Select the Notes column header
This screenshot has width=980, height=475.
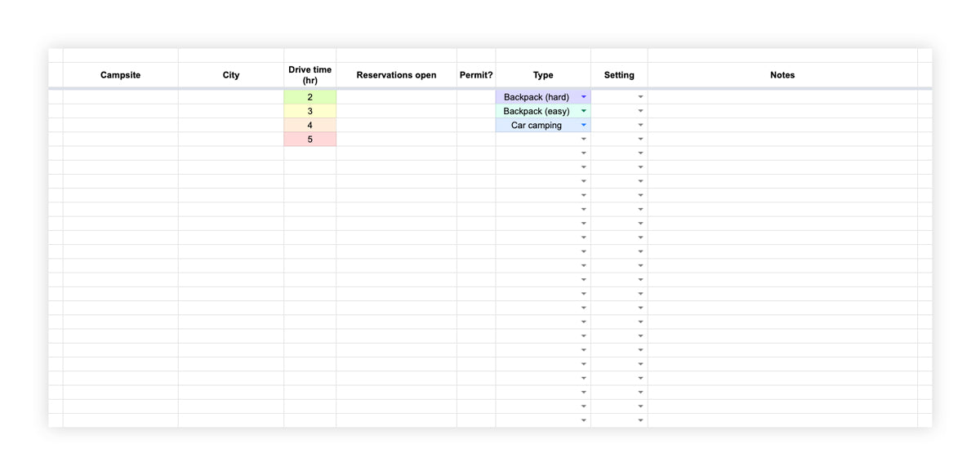[x=782, y=75]
